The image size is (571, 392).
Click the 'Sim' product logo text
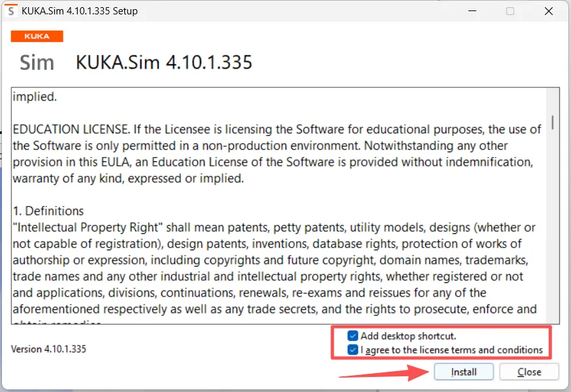[x=37, y=63]
